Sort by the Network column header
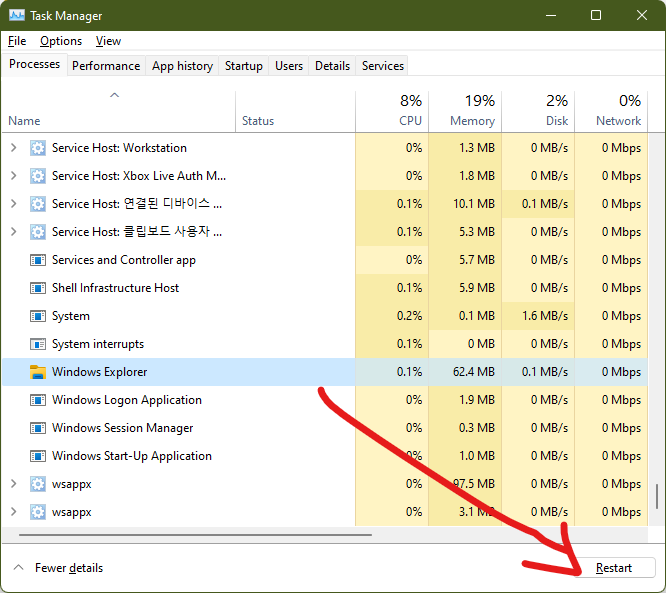This screenshot has height=593, width=666. (611, 111)
